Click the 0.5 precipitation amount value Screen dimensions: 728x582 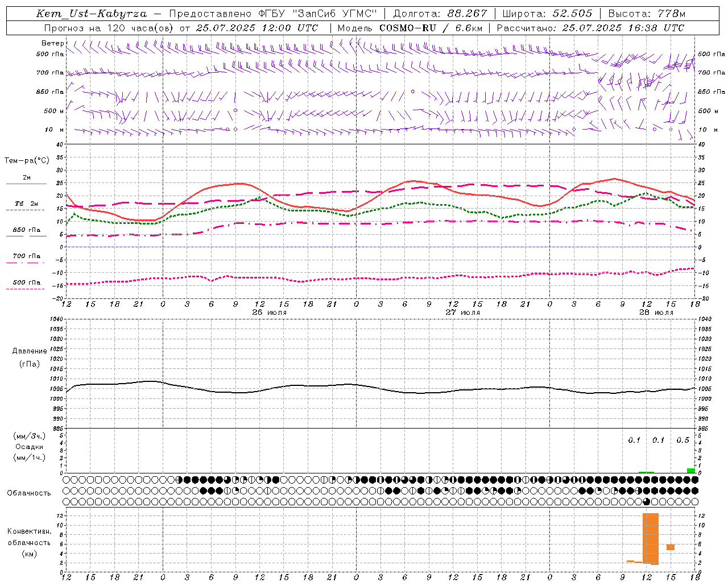point(682,440)
